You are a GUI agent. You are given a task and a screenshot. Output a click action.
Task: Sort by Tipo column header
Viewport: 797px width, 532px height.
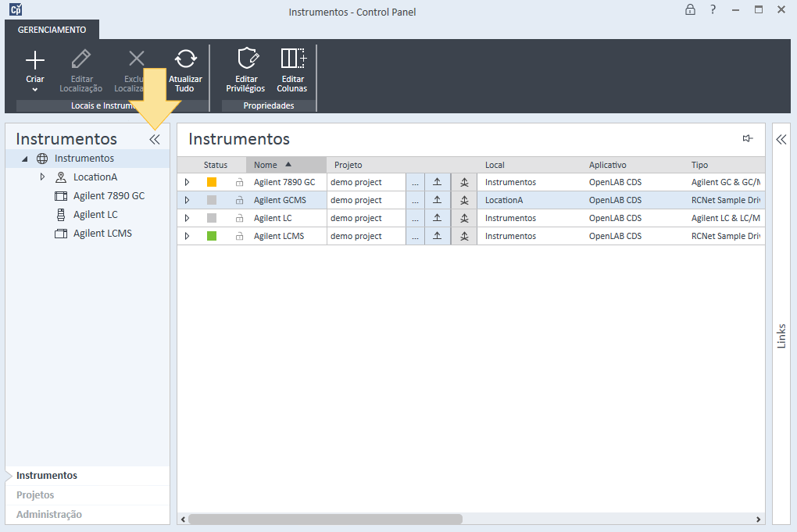[699, 165]
